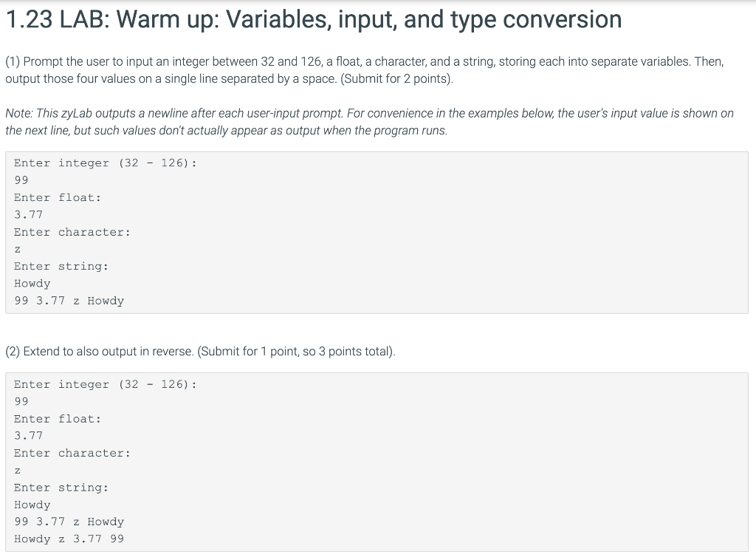
Task: Click the first '99' input value
Action: pyautogui.click(x=21, y=180)
